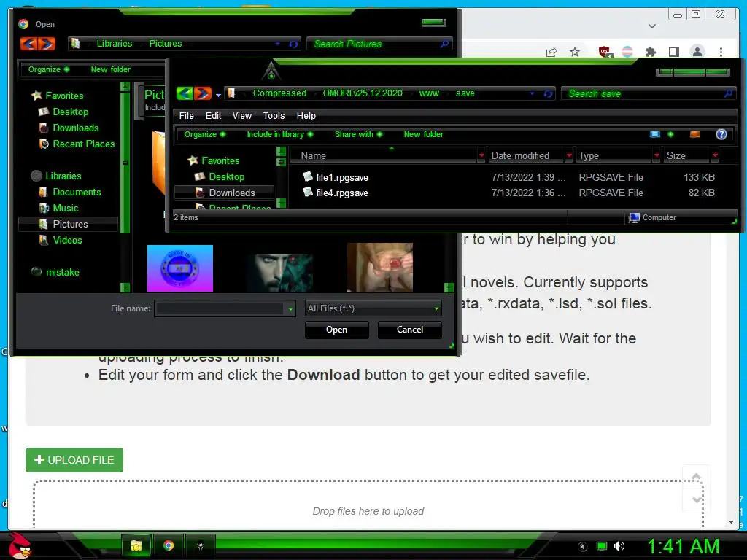Open the Chrome profile avatar
This screenshot has height=560, width=747.
tap(697, 52)
